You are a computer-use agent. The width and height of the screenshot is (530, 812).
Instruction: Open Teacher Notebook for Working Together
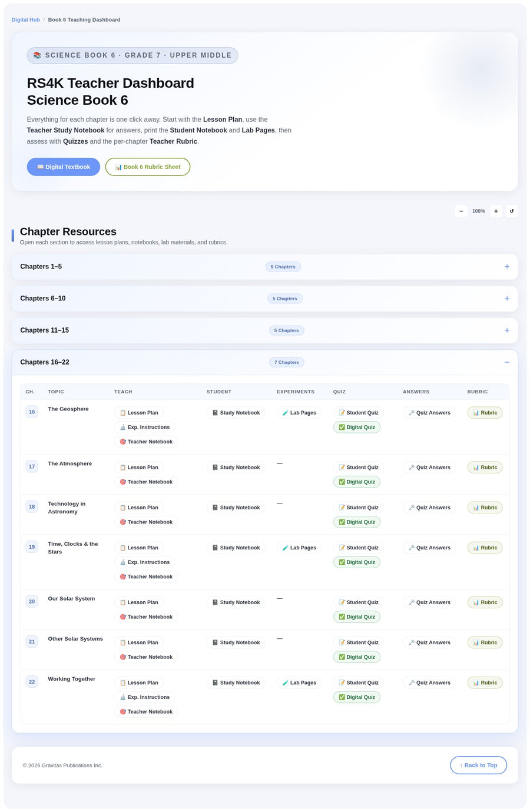146,711
